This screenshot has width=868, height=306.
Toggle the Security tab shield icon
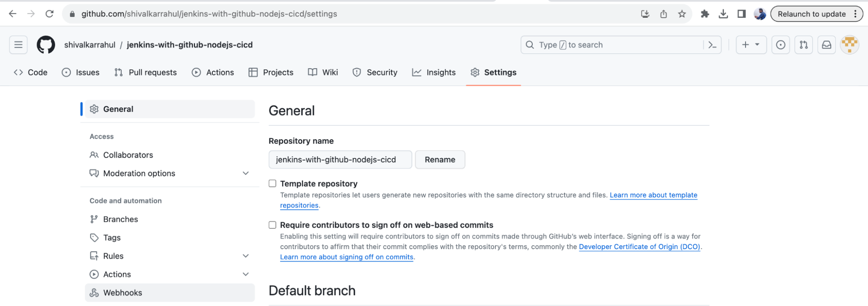click(375, 72)
